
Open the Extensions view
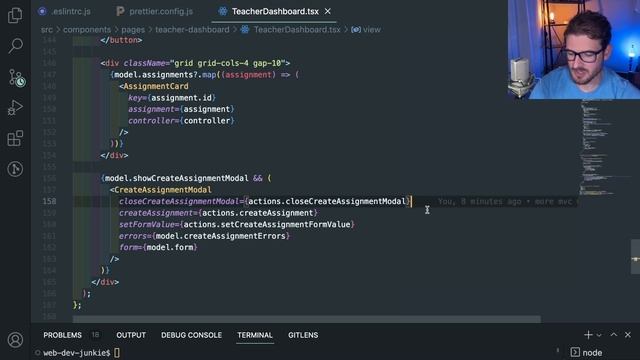(15, 138)
